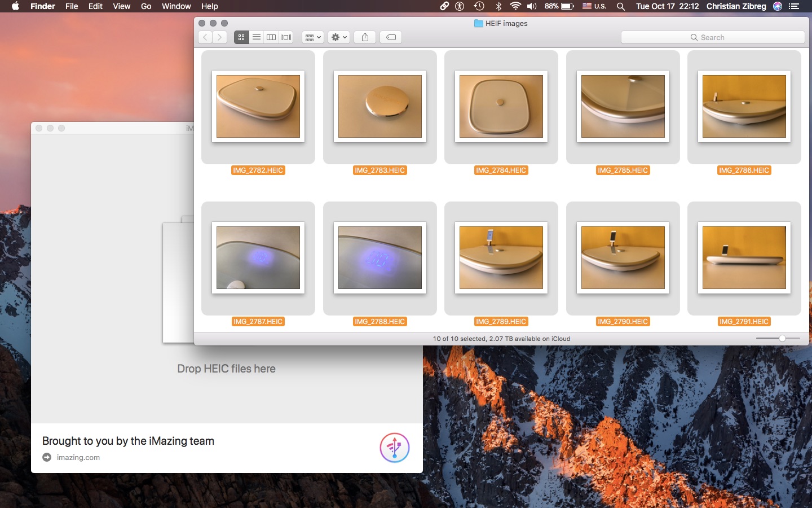812x508 pixels.
Task: Switch Finder to list view
Action: coord(257,37)
